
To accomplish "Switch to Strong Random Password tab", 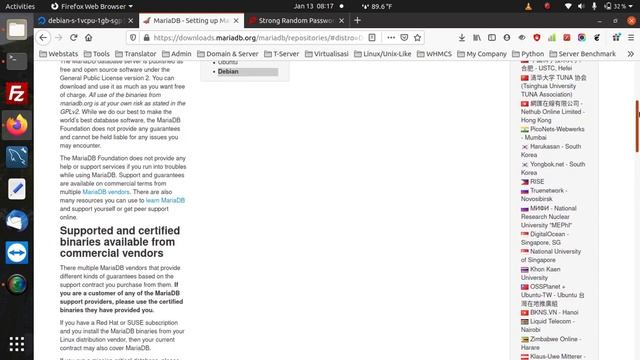I will point(297,20).
